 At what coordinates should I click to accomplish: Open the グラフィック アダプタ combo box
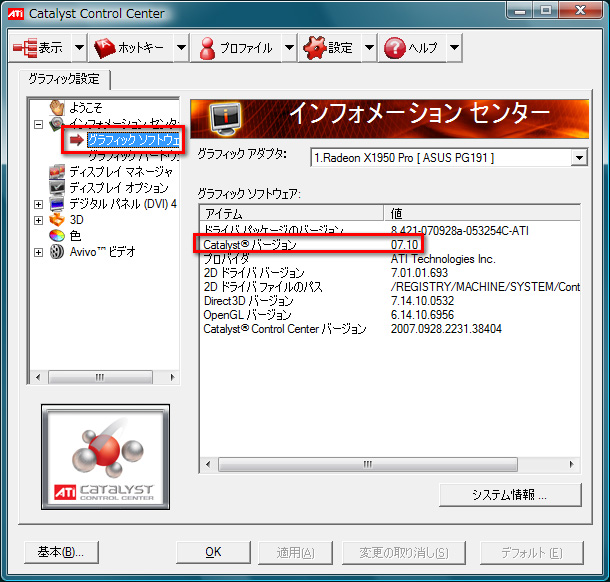(449, 158)
